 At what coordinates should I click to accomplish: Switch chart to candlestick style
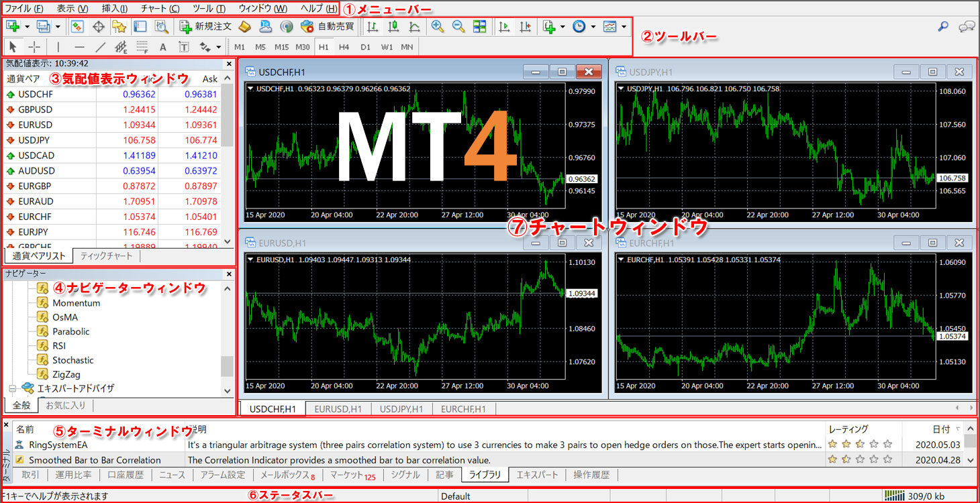click(x=394, y=27)
